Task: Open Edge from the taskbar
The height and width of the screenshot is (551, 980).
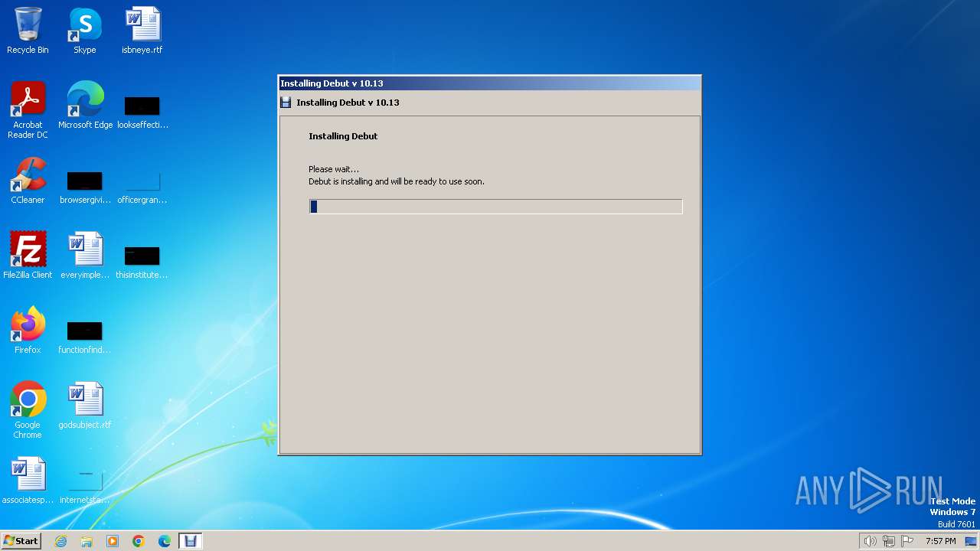Action: 165,541
